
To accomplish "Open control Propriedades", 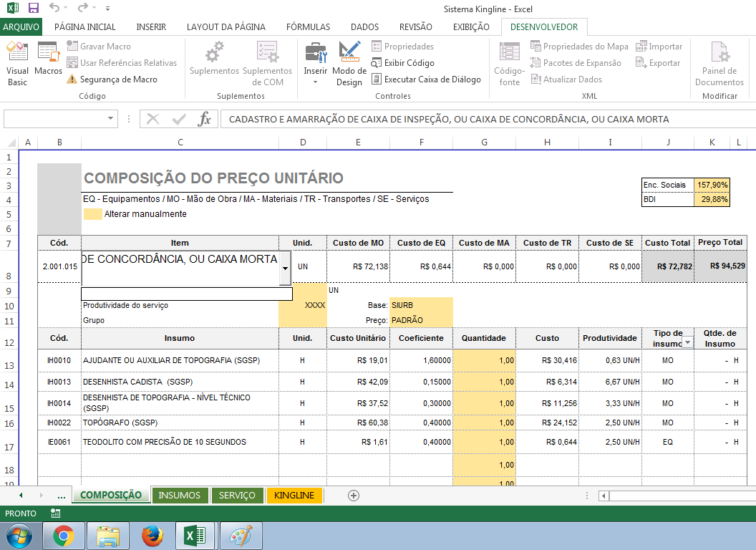I will (x=402, y=47).
